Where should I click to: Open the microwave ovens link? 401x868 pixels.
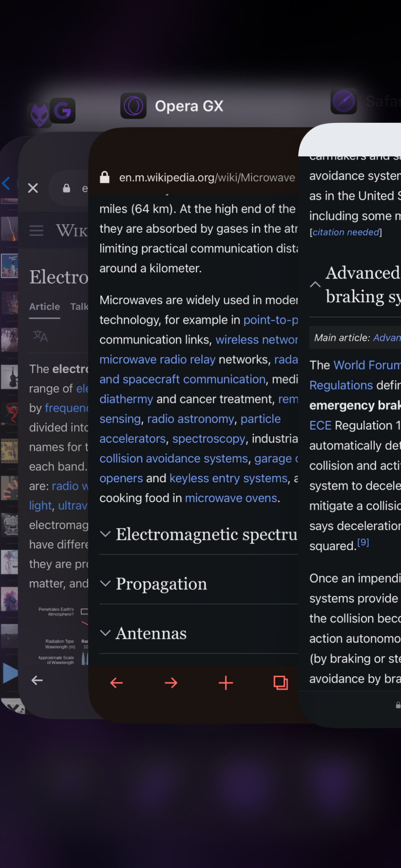231,498
